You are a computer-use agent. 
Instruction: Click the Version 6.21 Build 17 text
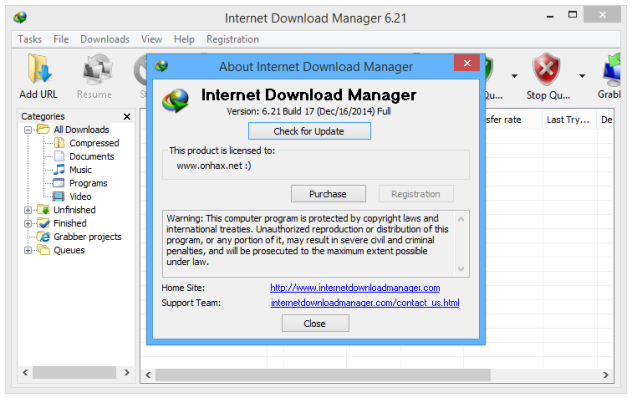point(308,111)
